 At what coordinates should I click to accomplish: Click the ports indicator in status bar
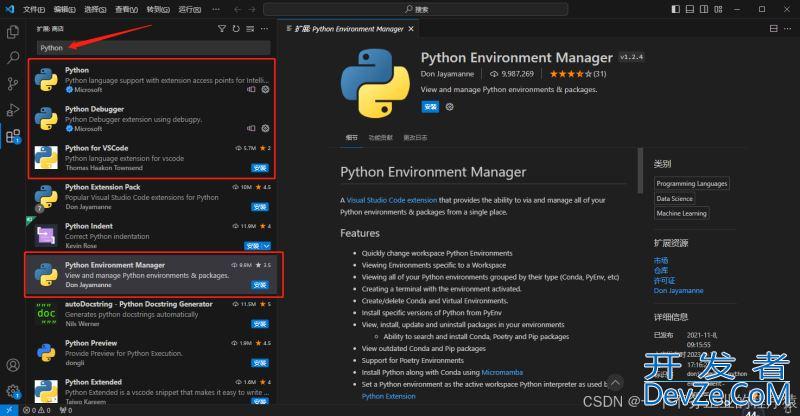coord(66,410)
